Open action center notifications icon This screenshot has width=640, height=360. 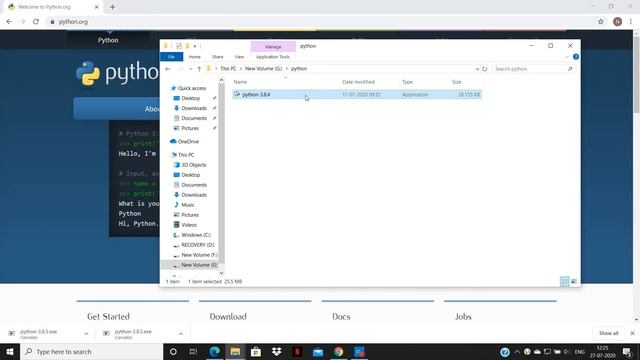point(627,351)
